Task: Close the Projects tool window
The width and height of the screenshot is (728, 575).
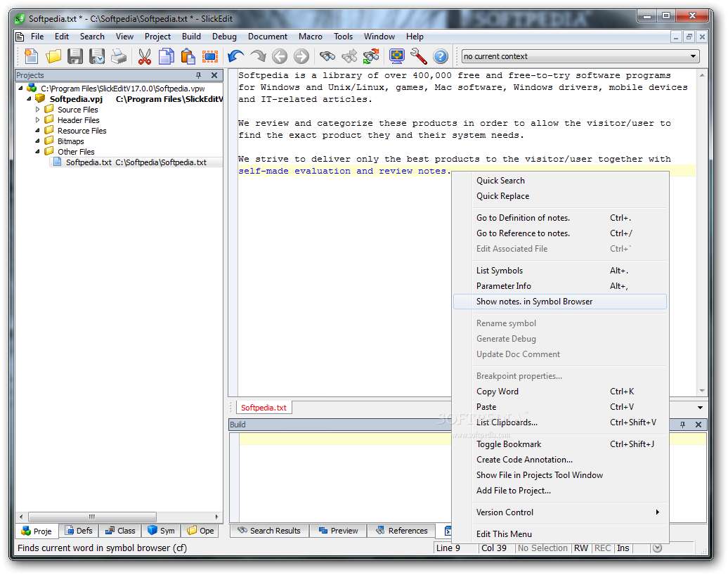Action: coord(214,75)
